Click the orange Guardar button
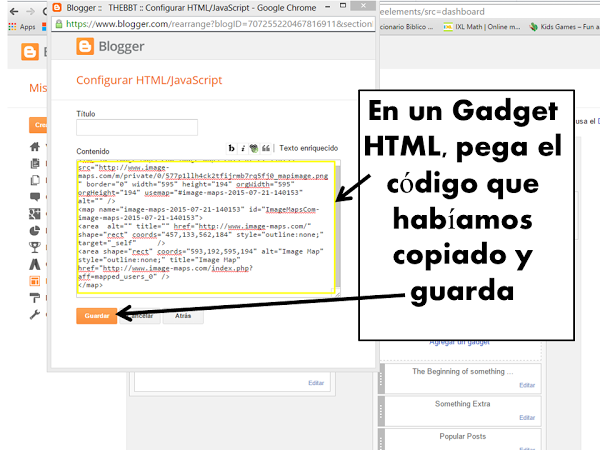600x450 pixels. (x=97, y=316)
